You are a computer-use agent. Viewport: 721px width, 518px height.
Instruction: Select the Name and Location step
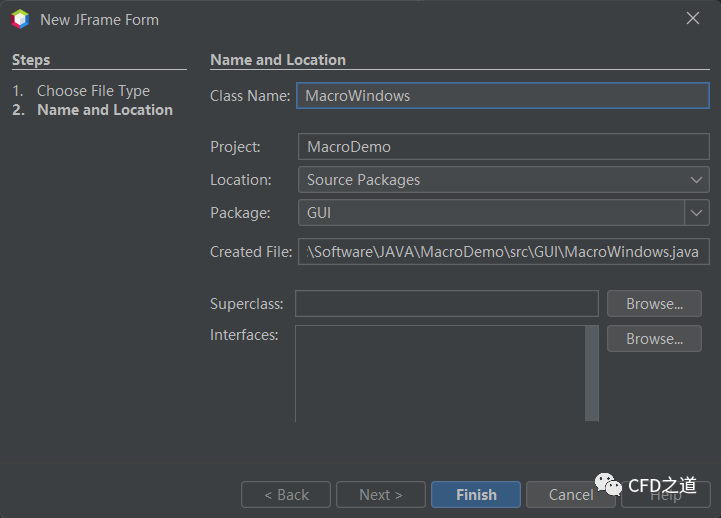(x=104, y=110)
